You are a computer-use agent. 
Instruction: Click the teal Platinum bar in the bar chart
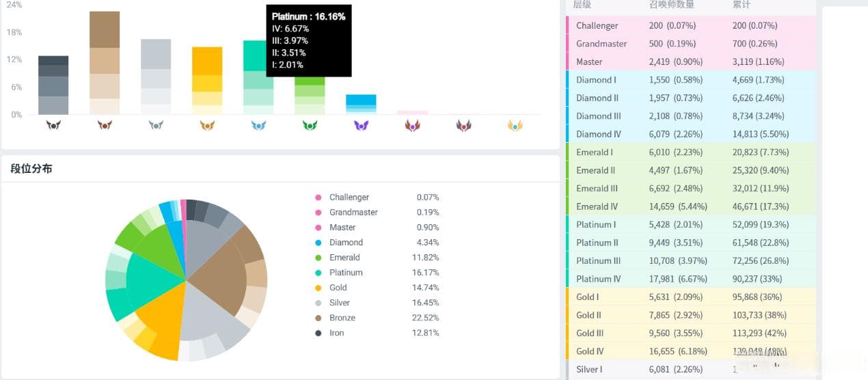point(258,77)
